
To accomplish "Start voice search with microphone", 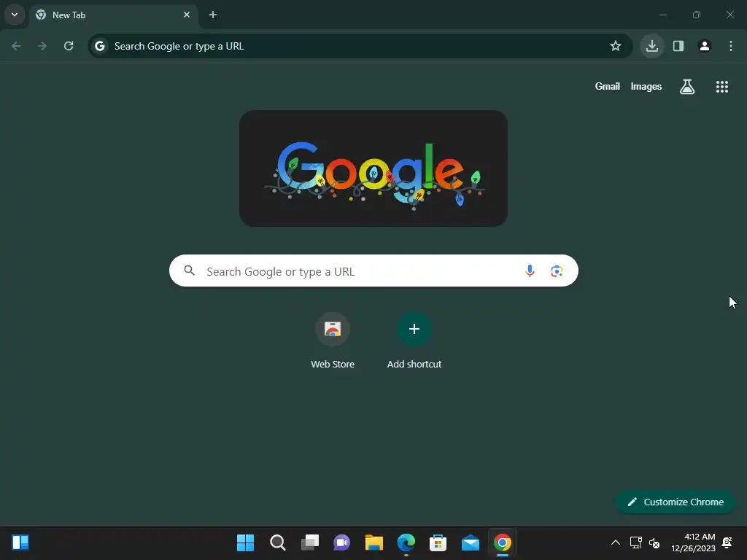I will pyautogui.click(x=530, y=271).
